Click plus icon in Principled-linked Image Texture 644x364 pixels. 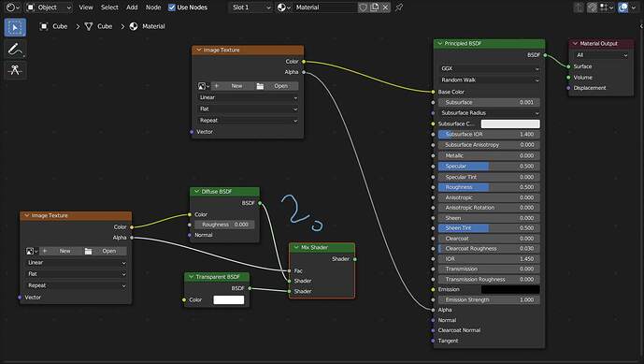(x=217, y=86)
